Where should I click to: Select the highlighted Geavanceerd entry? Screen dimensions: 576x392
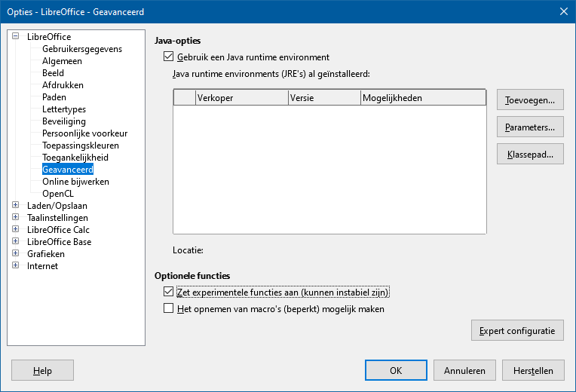68,170
